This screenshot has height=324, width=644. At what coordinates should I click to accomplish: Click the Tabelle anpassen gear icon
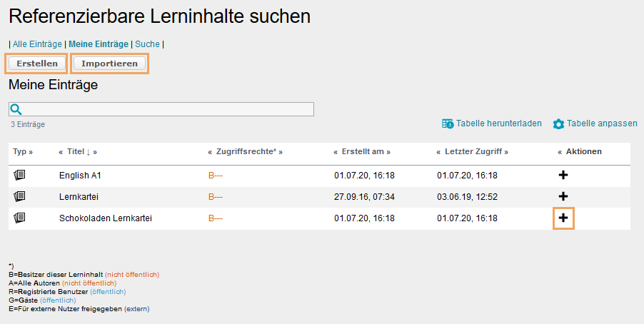[558, 123]
